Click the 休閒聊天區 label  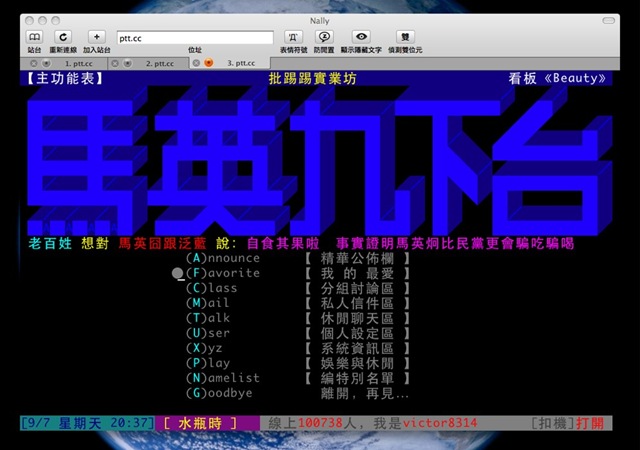(357, 318)
